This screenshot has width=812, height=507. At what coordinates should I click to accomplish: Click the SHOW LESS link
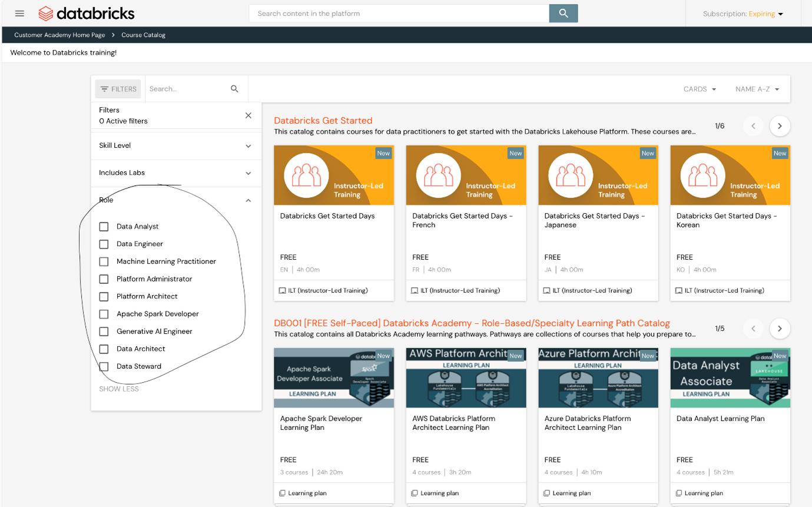click(x=119, y=389)
